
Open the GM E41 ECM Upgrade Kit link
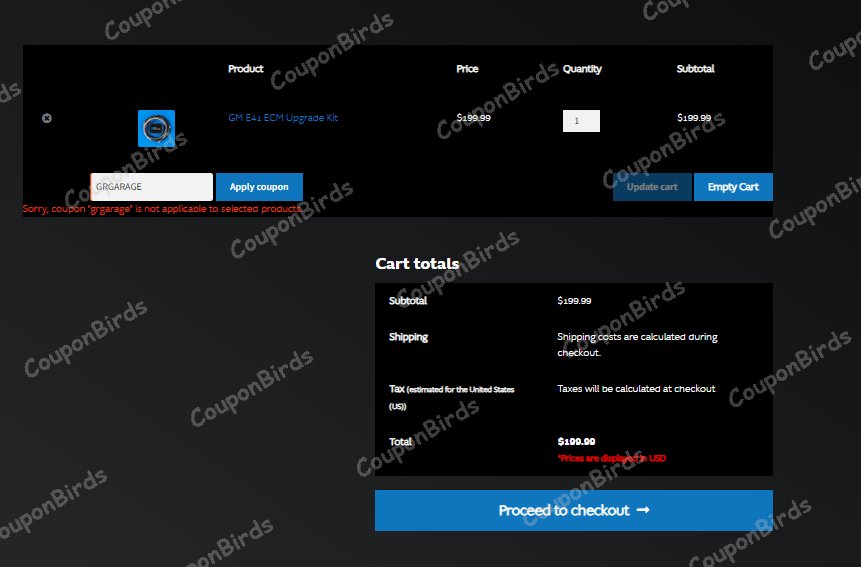tap(283, 118)
